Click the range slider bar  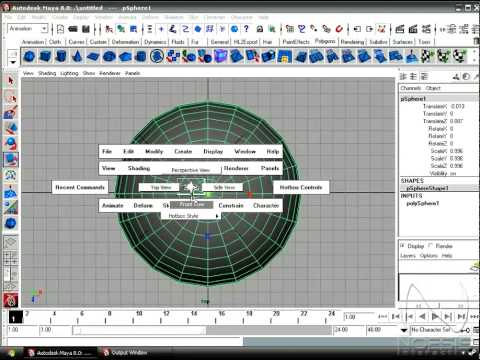[139, 330]
